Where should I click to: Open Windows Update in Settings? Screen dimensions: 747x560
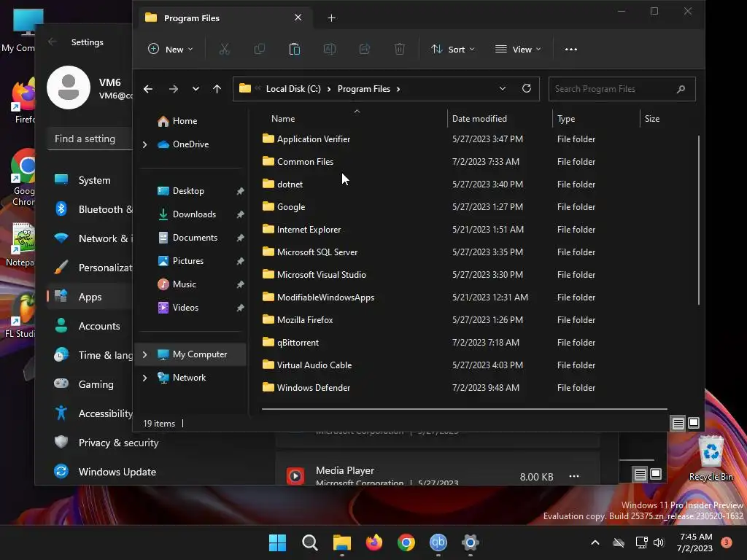(x=117, y=472)
